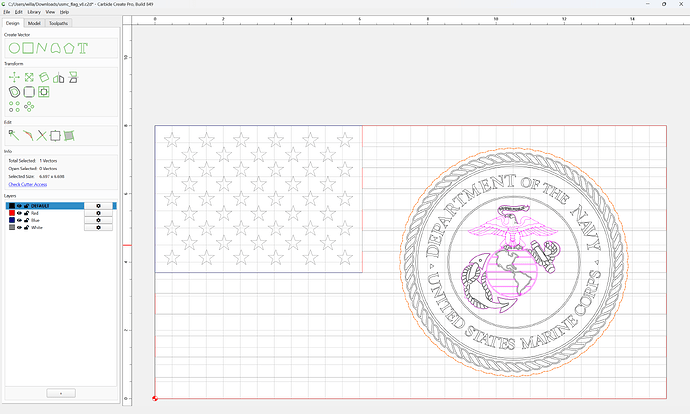Select the DEFAULT layer row name

tap(40, 206)
